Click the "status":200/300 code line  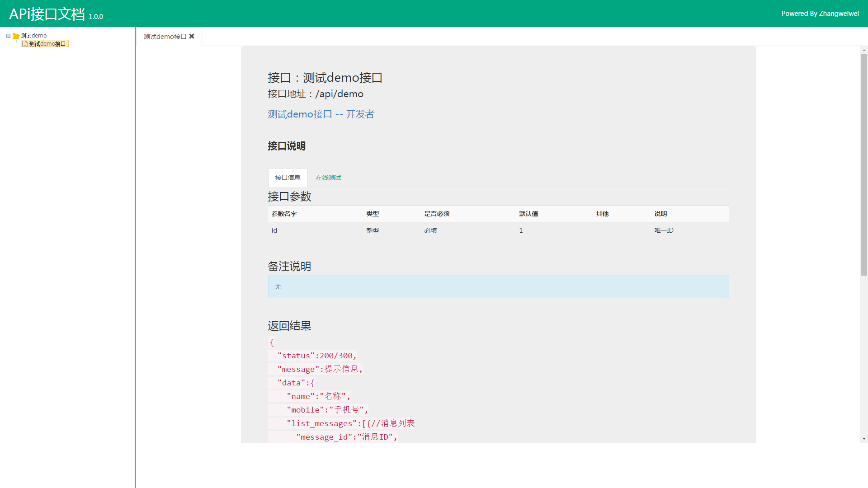[x=316, y=356]
